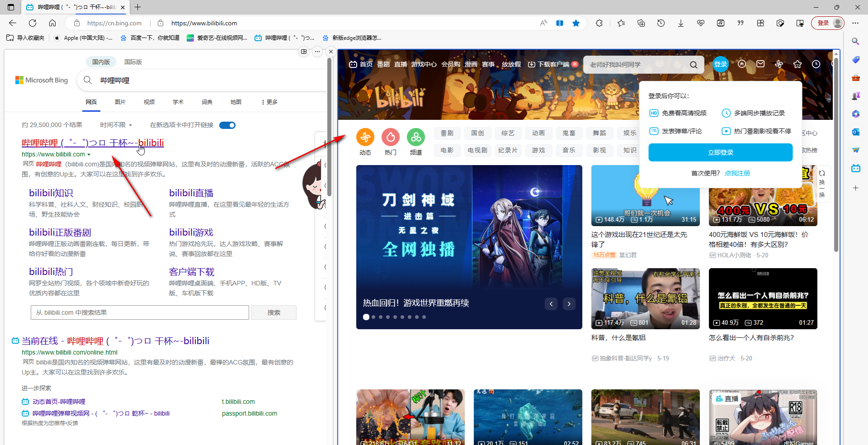The width and height of the screenshot is (868, 445).
Task: Open Downloads arrow icon
Action: click(x=681, y=23)
